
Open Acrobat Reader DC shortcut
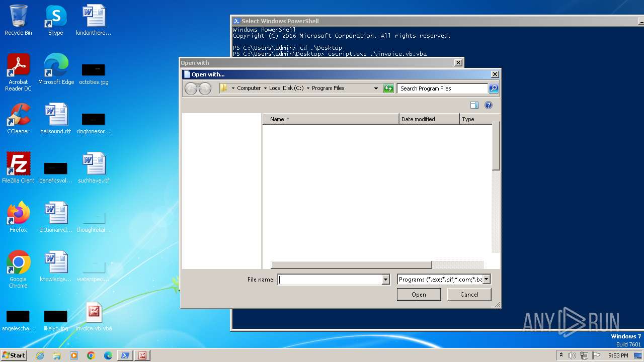click(x=18, y=72)
